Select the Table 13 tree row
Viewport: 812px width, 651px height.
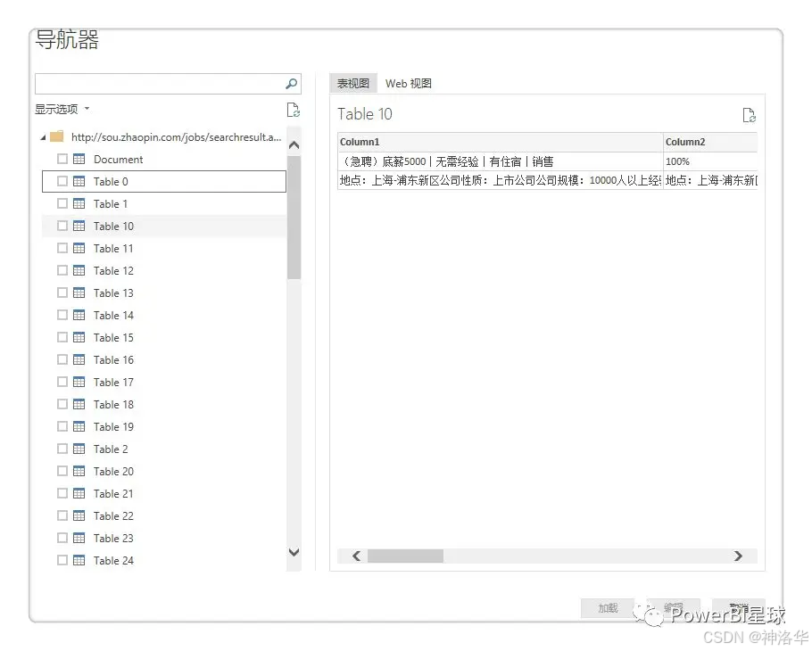(164, 293)
